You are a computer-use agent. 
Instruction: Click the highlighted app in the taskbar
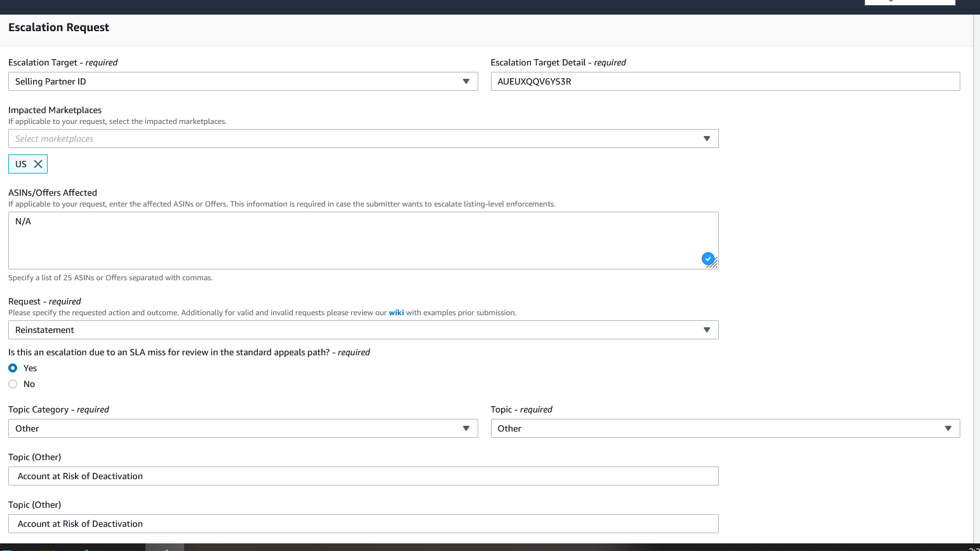(x=164, y=547)
